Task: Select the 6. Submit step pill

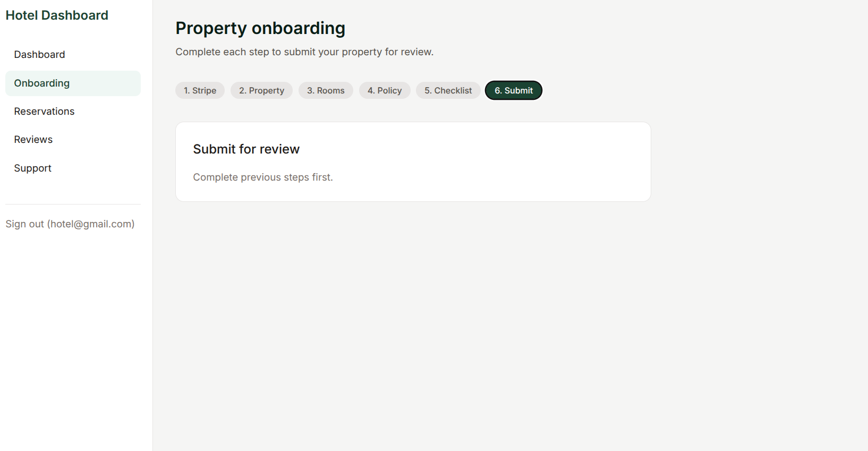Action: (x=514, y=90)
